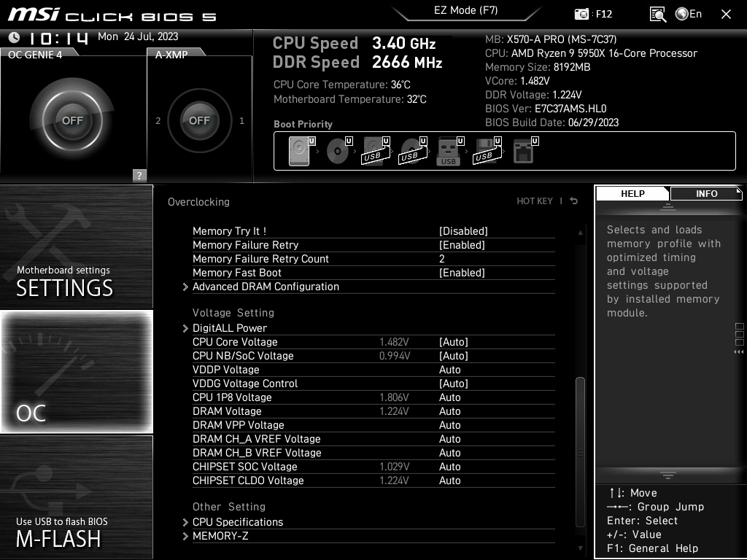Screen dimensions: 747x560
Task: Toggle OC GENIE 4 to ON
Action: tap(73, 120)
